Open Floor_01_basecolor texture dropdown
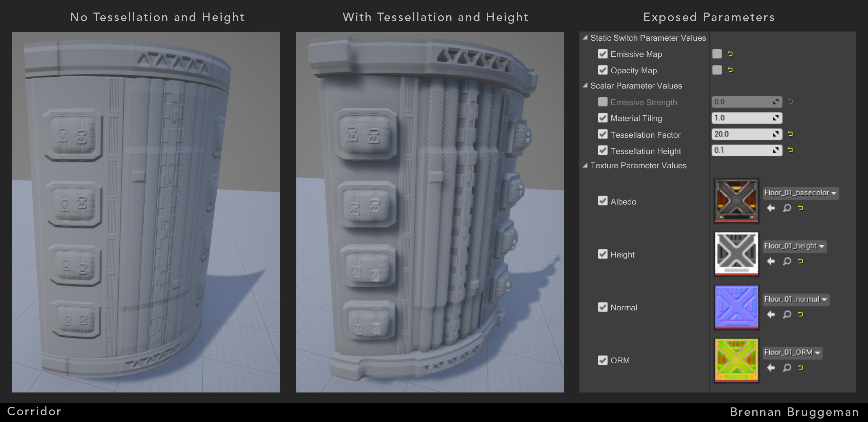This screenshot has width=868, height=422. click(x=801, y=193)
